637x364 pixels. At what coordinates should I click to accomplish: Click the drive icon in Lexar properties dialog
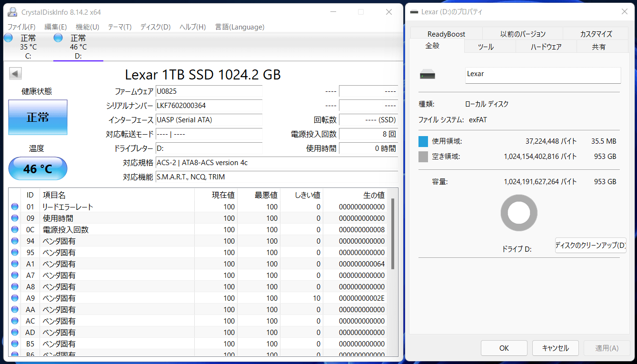(427, 75)
